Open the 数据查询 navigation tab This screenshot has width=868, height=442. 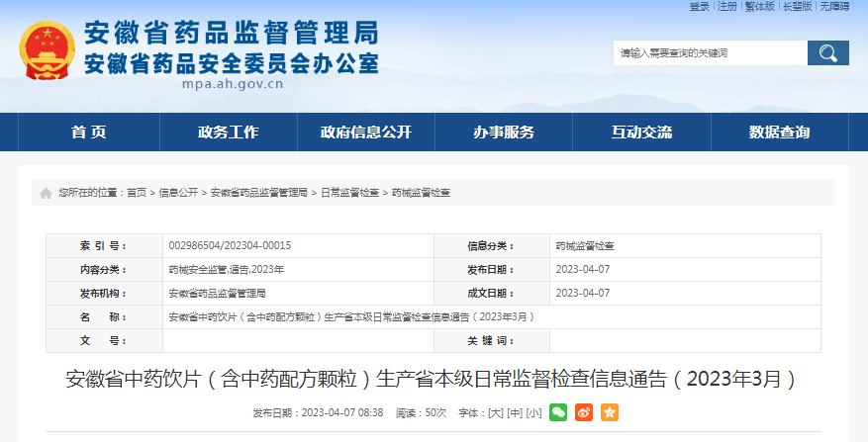(780, 132)
